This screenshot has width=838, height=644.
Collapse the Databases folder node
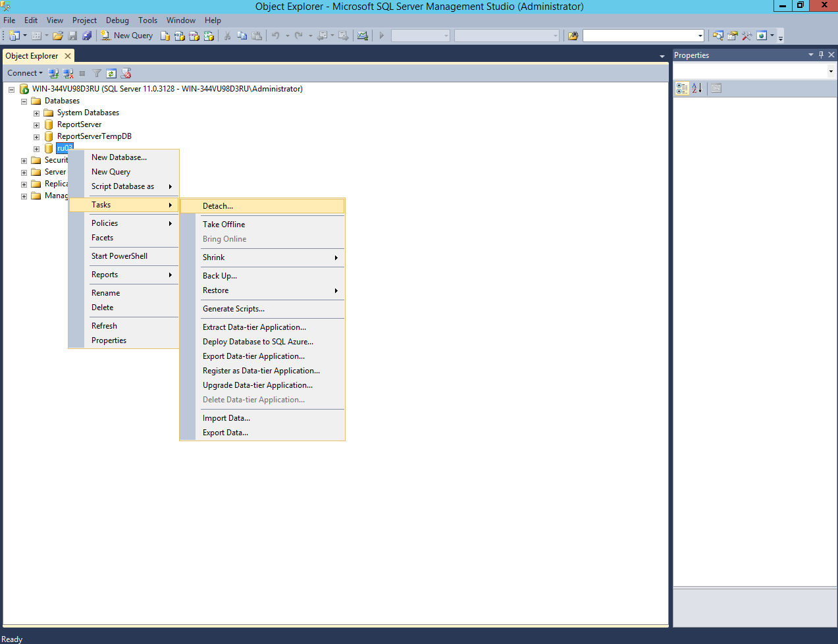pos(24,101)
